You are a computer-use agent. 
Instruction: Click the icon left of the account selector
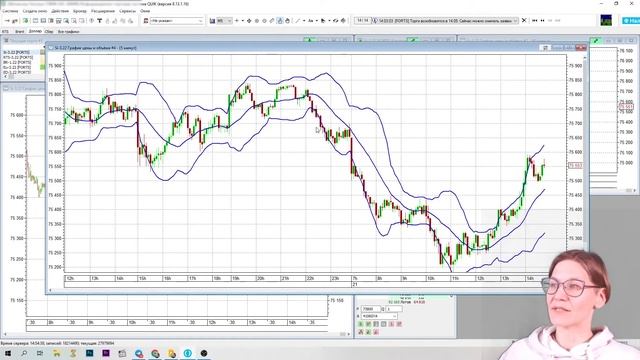pyautogui.click(x=146, y=21)
